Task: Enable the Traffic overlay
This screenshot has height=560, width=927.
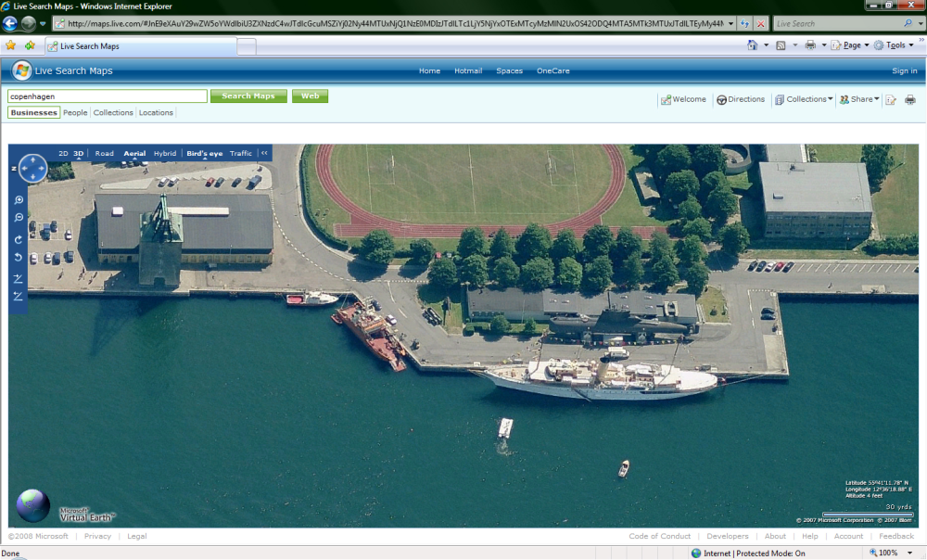Action: 241,153
